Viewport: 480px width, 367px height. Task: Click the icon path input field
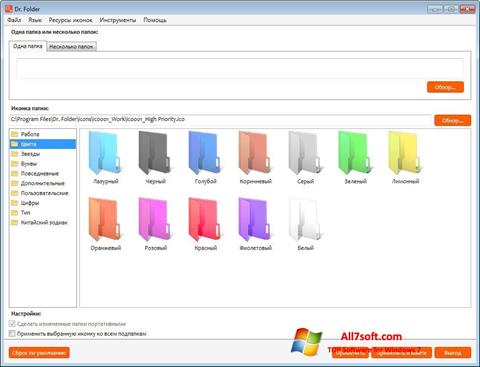click(220, 120)
